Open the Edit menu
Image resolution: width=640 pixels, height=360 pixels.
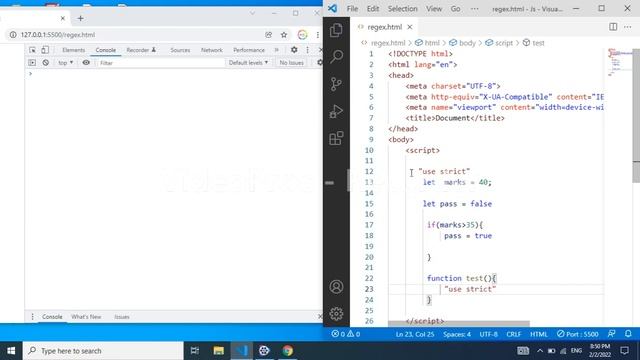click(373, 9)
